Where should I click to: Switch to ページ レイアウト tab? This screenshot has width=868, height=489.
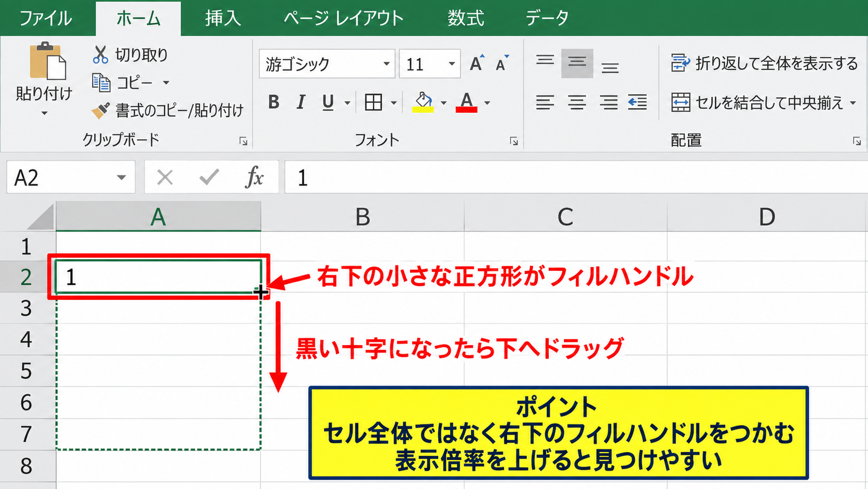[344, 18]
